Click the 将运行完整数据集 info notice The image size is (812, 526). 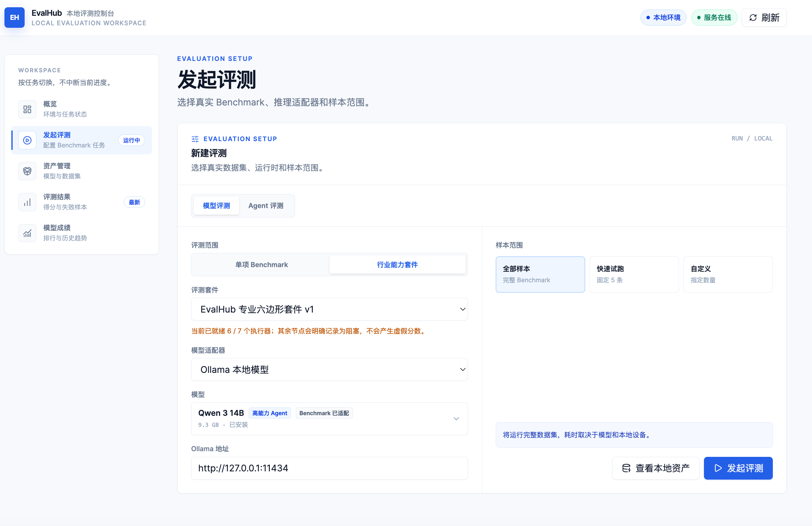[634, 435]
